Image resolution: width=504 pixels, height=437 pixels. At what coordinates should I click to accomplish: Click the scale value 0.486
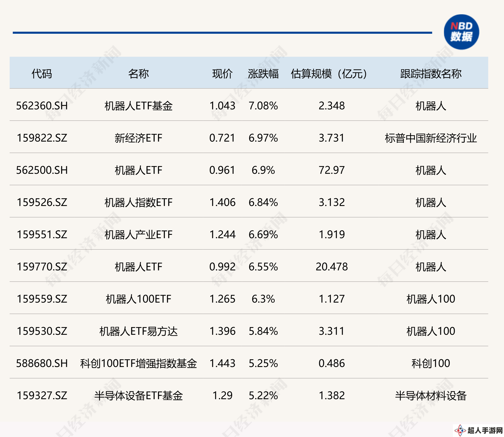(x=332, y=363)
